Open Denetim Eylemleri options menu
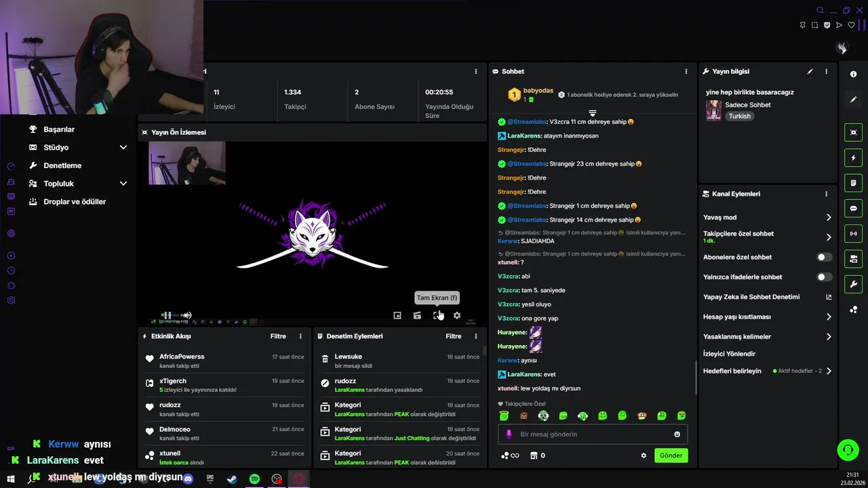Viewport: 868px width, 488px height. pos(475,336)
